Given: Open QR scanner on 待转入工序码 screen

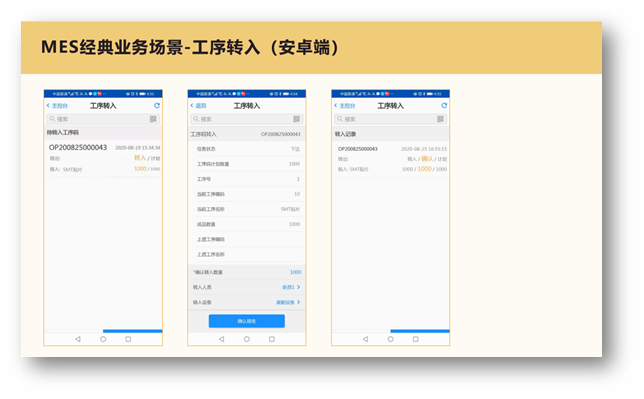Looking at the screenshot, I should (153, 119).
